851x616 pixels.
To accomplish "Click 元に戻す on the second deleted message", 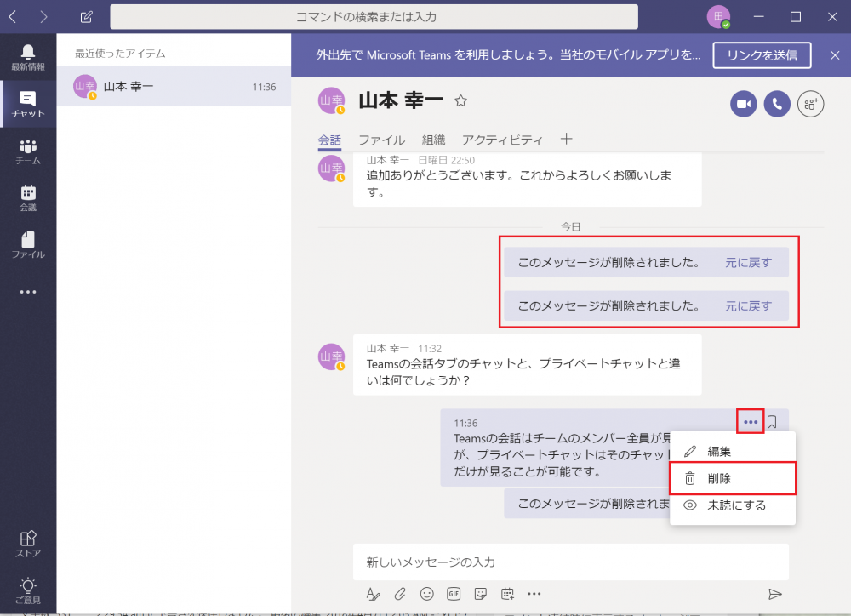I will tap(748, 306).
